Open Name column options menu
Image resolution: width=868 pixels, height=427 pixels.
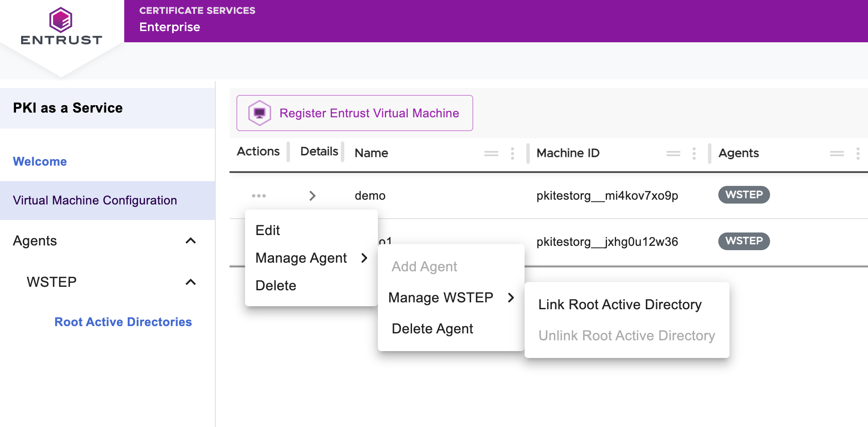512,154
